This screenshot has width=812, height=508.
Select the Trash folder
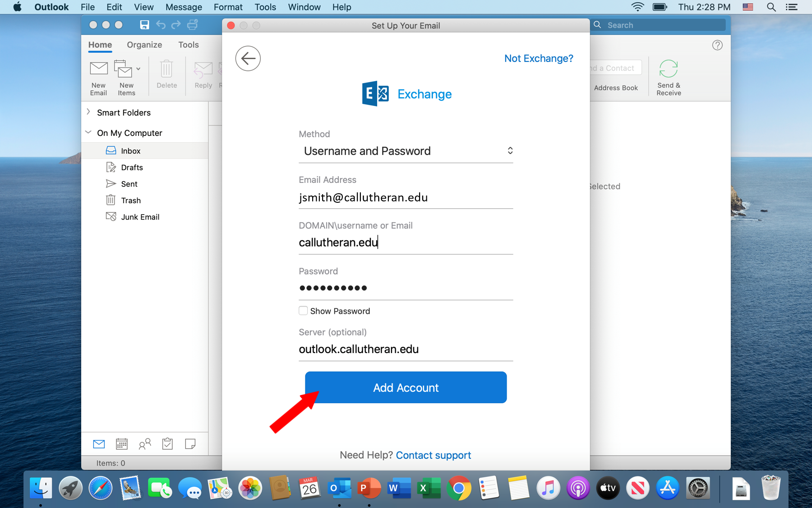point(144,200)
